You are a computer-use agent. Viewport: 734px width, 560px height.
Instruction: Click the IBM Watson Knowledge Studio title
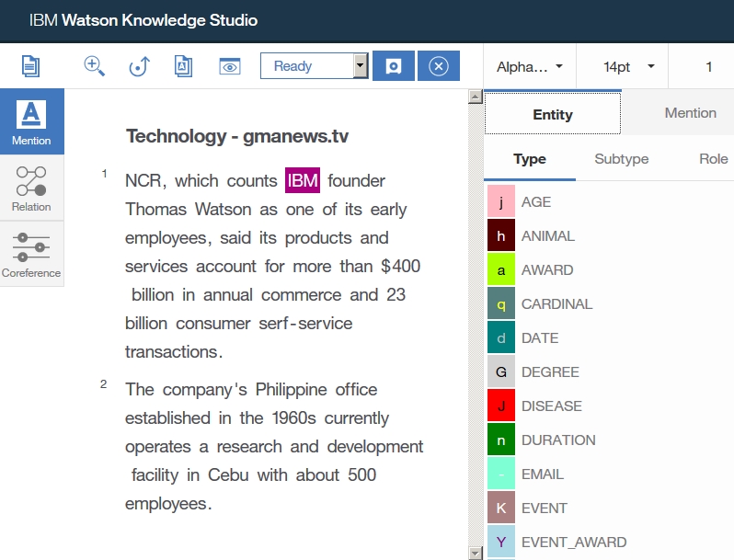(143, 20)
